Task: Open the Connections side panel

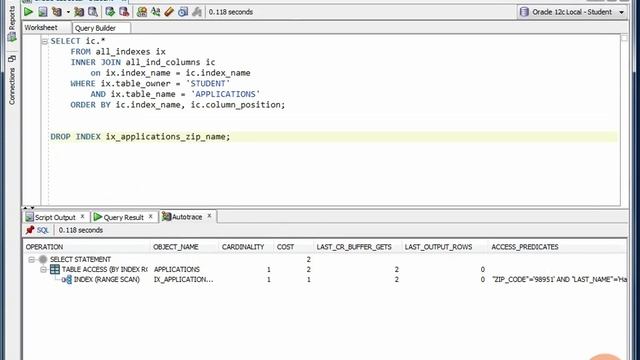Action: (12, 80)
